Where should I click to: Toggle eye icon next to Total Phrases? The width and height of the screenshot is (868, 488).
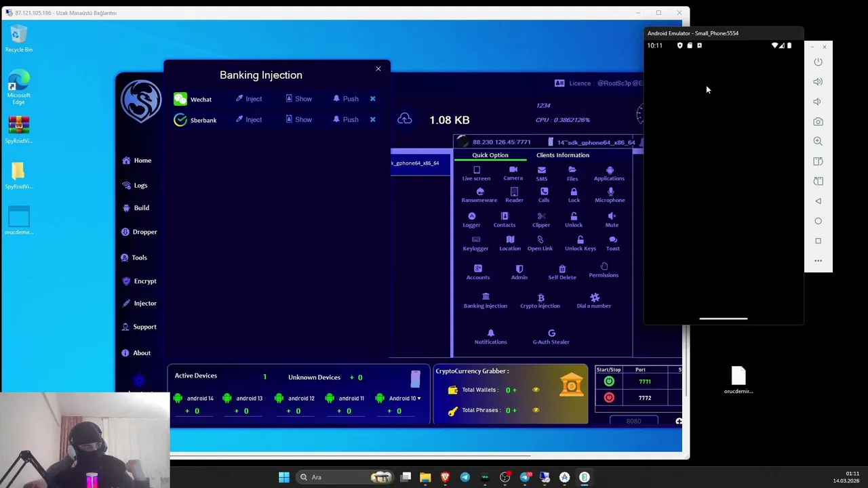[x=536, y=410]
